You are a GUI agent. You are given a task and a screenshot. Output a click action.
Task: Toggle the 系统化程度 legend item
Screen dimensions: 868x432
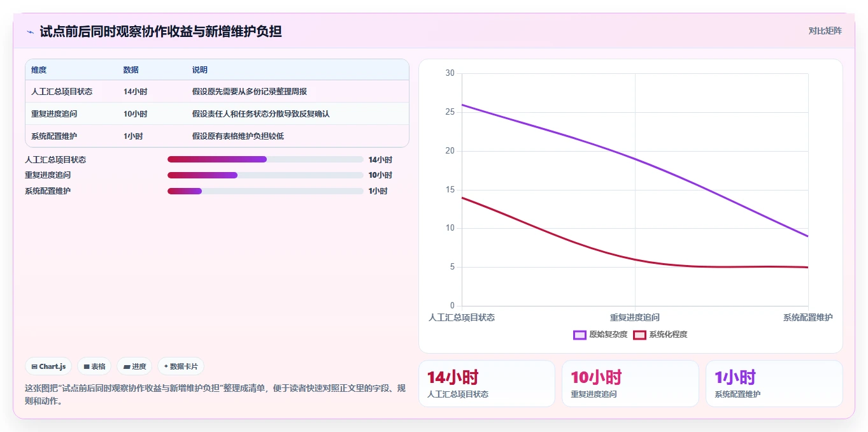tap(660, 335)
